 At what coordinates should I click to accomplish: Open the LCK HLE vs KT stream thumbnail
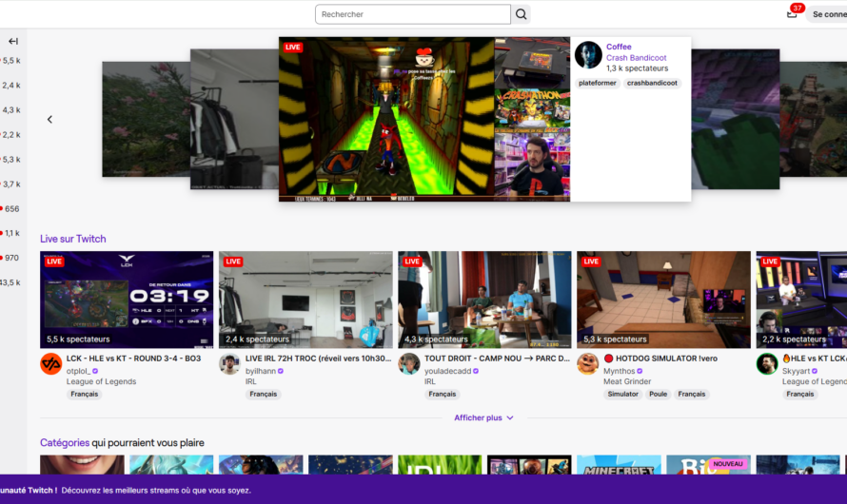point(127,300)
